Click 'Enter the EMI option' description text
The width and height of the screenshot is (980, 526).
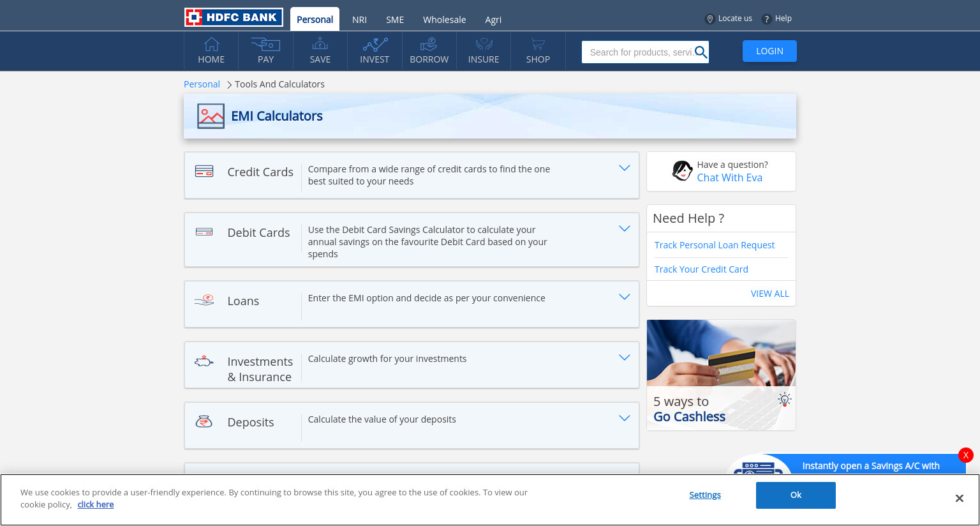coord(427,298)
